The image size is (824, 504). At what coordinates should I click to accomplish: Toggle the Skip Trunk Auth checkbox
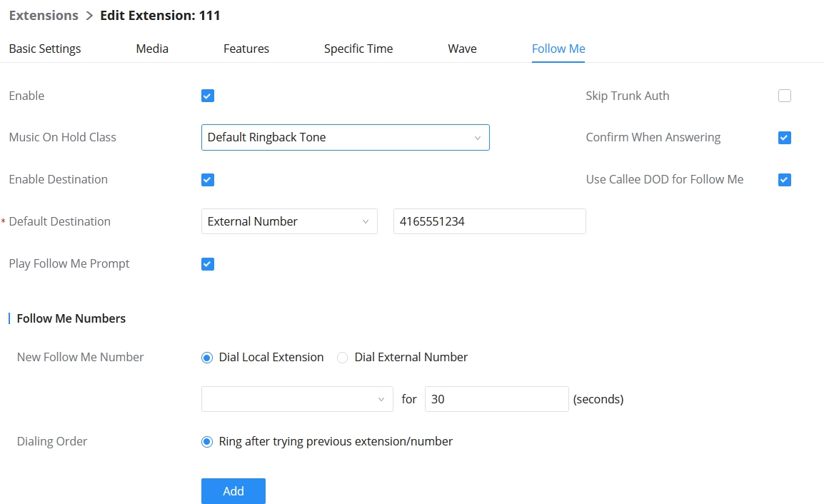(x=785, y=96)
